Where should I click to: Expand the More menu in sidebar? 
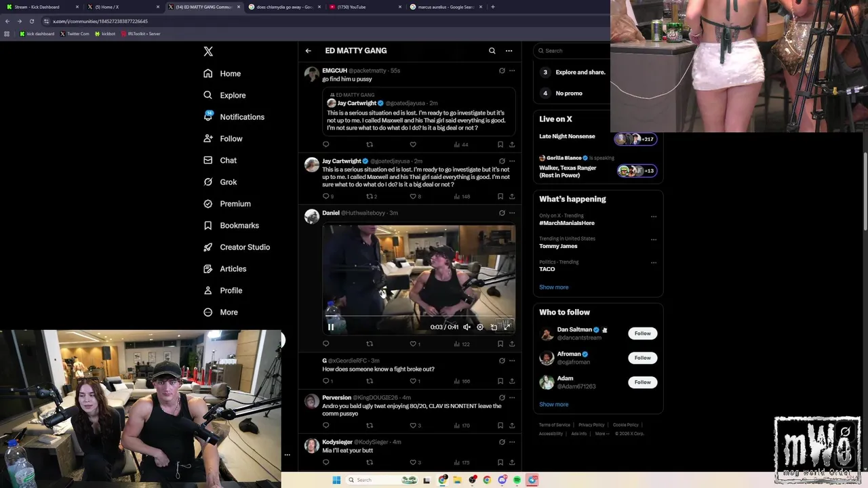pyautogui.click(x=220, y=312)
